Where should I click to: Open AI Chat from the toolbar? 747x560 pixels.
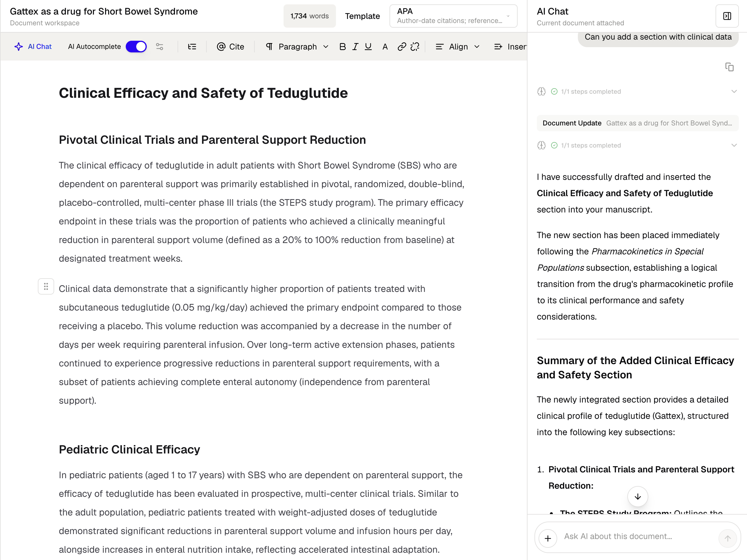[x=33, y=47]
